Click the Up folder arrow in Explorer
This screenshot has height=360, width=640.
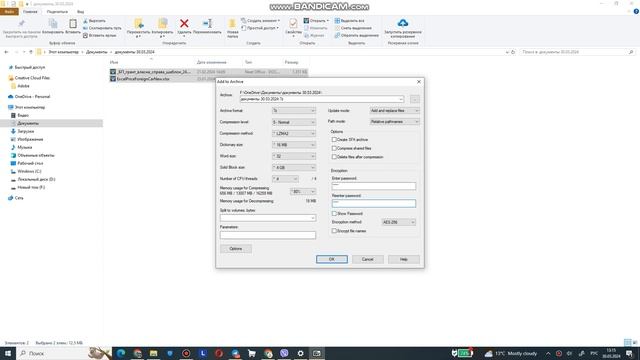pos(31,52)
